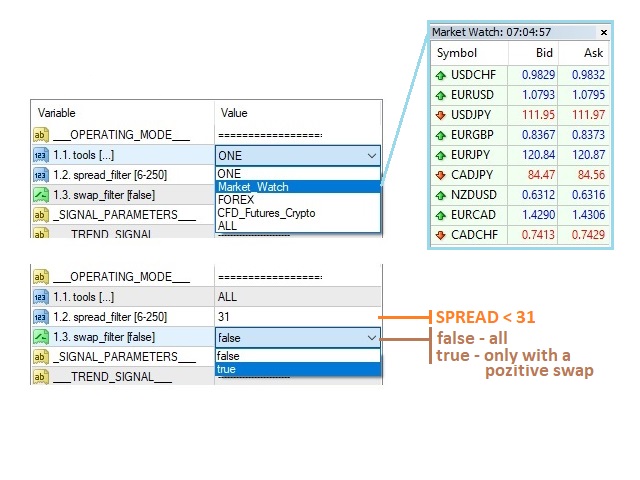Click the ab icon beside lower TREND_SIGNAL
The image size is (640, 480).
[41, 376]
